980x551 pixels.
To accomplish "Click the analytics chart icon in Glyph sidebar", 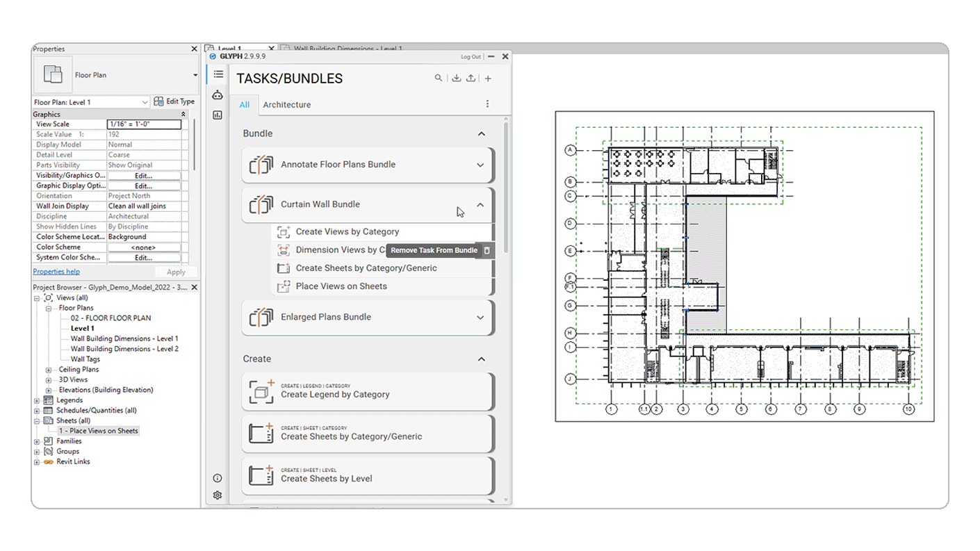I will point(218,114).
